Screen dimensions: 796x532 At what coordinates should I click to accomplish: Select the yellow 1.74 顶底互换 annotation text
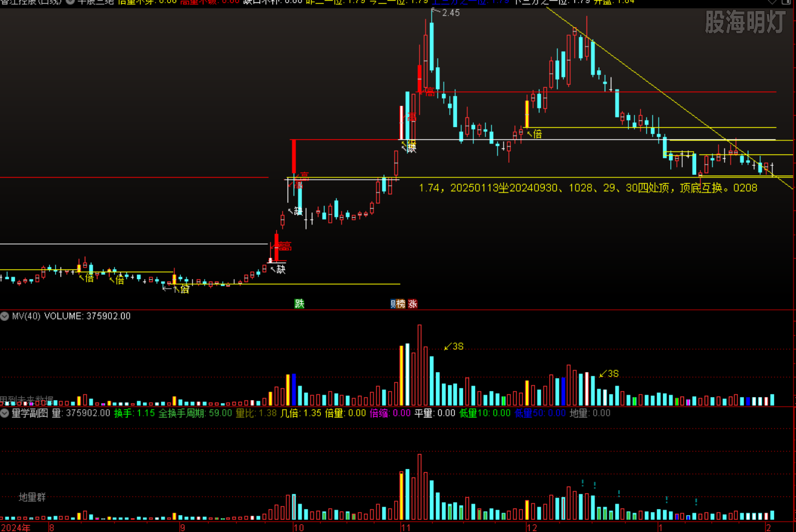coord(588,188)
